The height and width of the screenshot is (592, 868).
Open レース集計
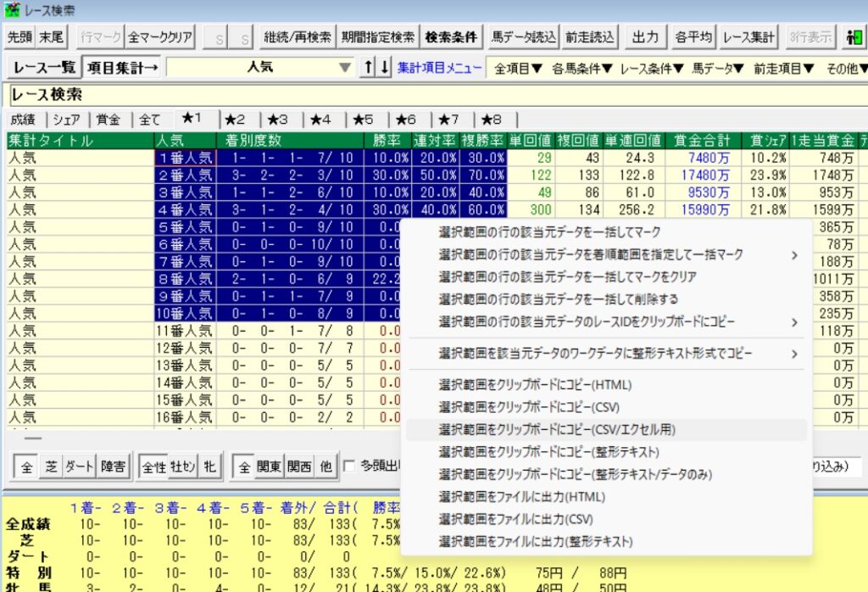[x=748, y=37]
